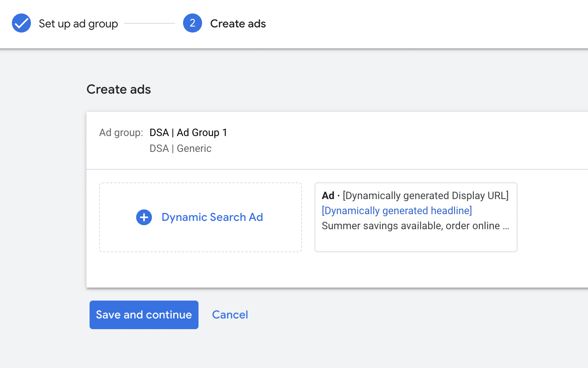The image size is (588, 368).
Task: Cancel the ad creation
Action: click(x=230, y=315)
